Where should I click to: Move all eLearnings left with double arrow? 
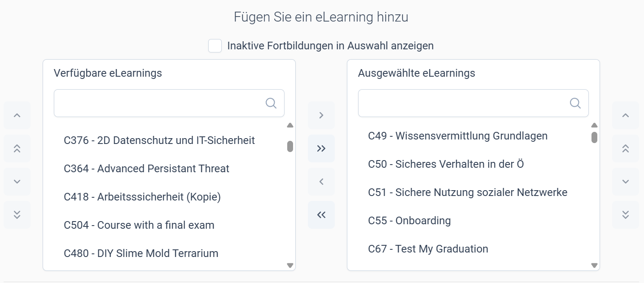[x=321, y=215]
